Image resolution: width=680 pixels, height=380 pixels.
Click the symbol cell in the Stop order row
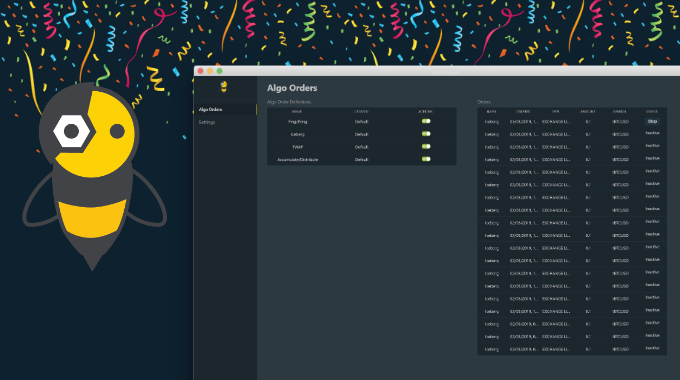[x=620, y=122]
